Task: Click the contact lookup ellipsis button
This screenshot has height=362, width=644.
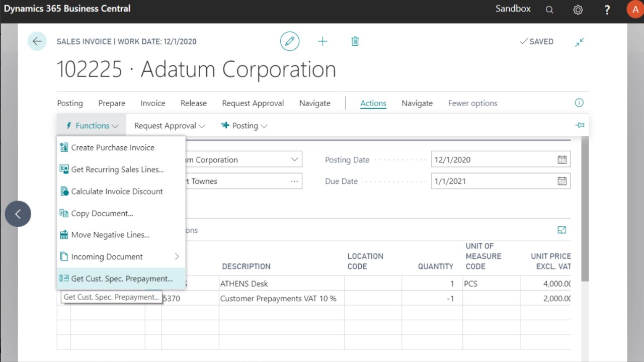Action: (294, 181)
